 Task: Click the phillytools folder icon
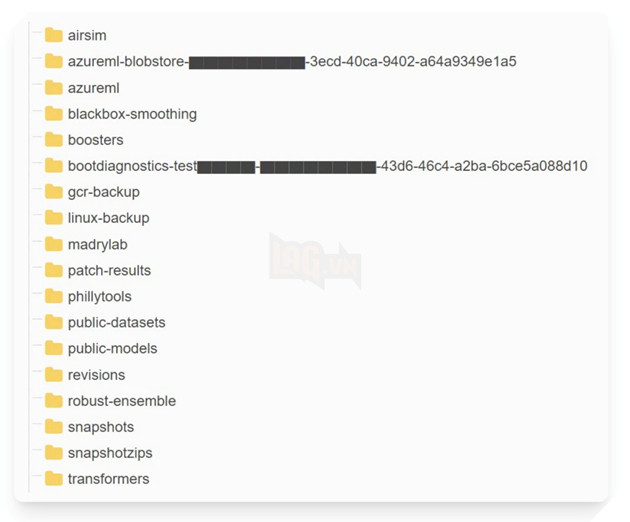pyautogui.click(x=53, y=296)
